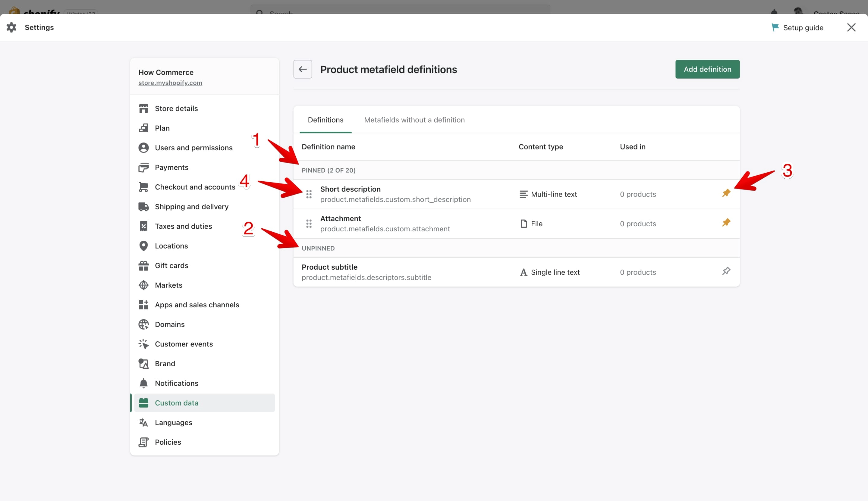Unpin the Short description metafield
868x501 pixels.
coord(726,193)
